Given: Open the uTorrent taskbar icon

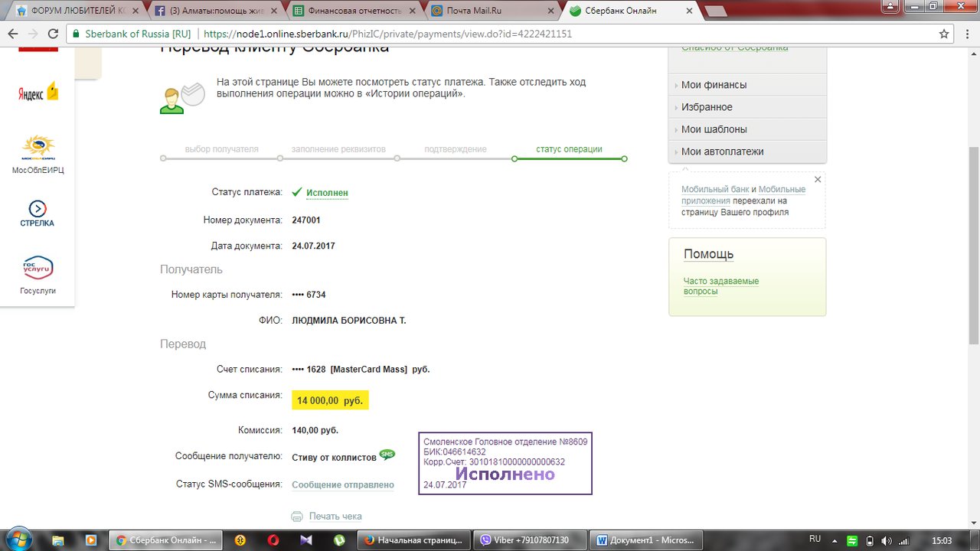Looking at the screenshot, I should click(338, 540).
